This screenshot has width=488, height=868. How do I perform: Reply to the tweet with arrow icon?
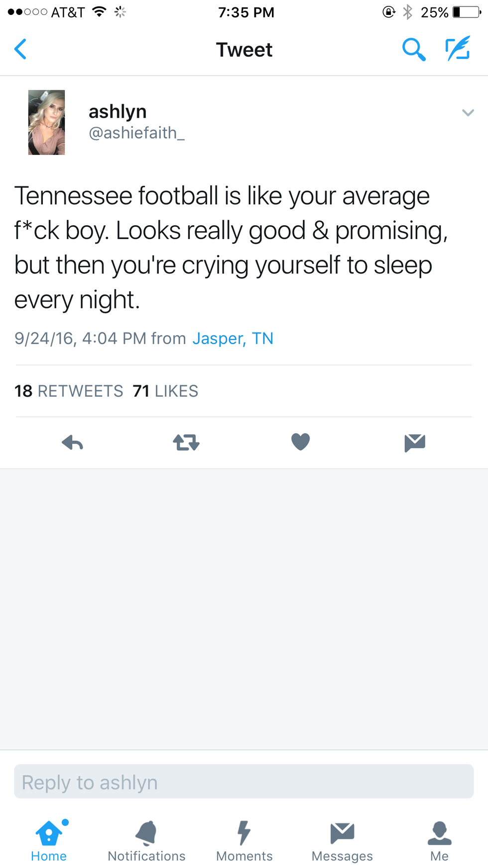click(73, 442)
